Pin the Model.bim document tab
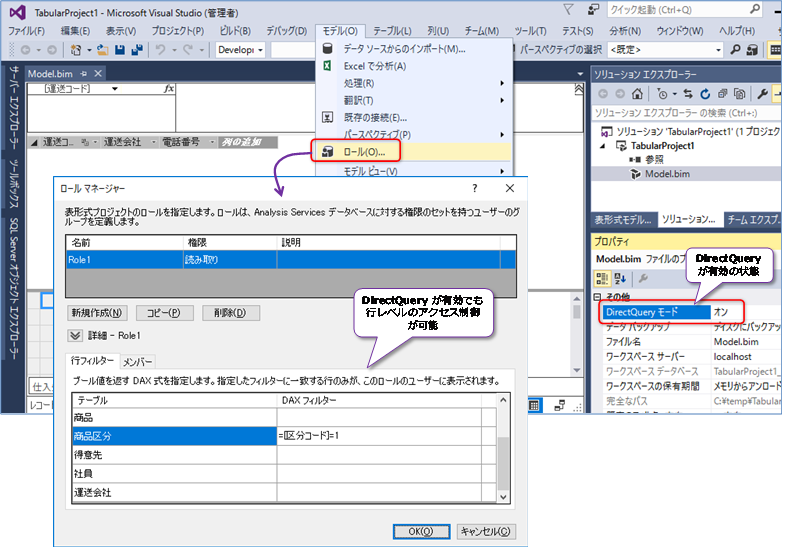The image size is (800, 549). pyautogui.click(x=84, y=74)
